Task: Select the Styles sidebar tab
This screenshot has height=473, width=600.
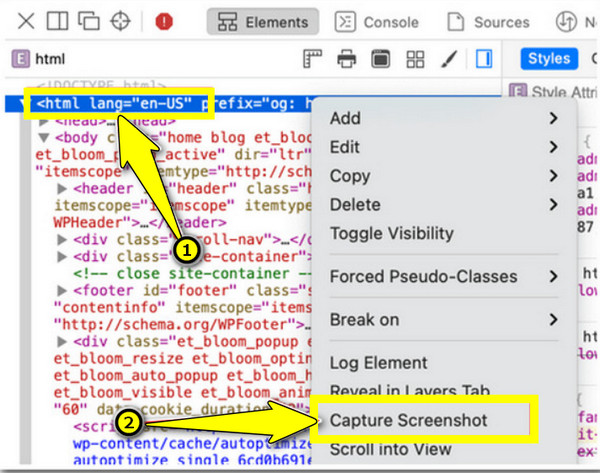Action: pos(549,59)
